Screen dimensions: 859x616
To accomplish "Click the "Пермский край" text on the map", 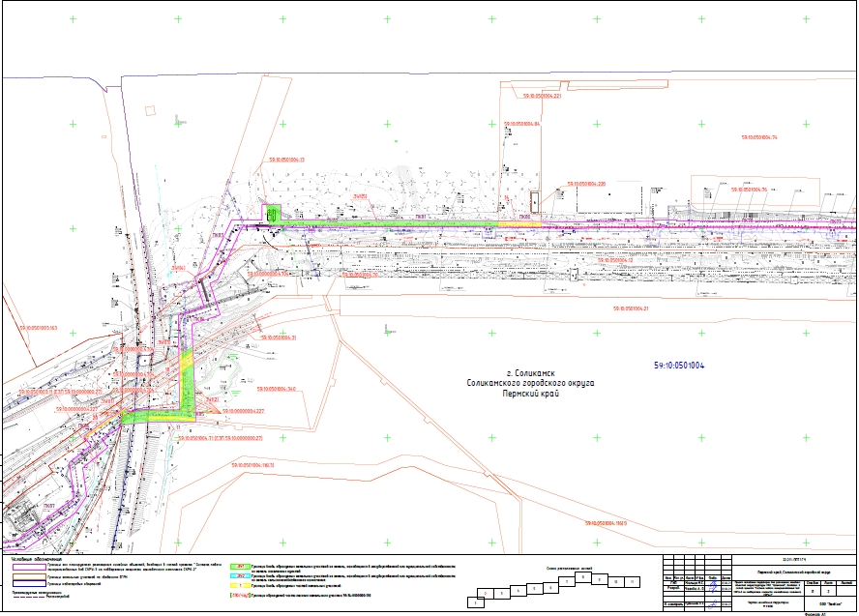I will [x=531, y=394].
